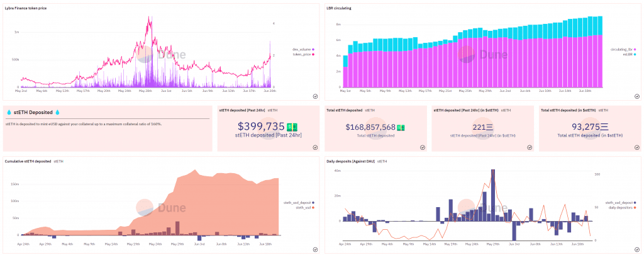This screenshot has height=255, width=644.
Task: Click May 2nd on token price chart axis
Action: pyautogui.click(x=21, y=91)
